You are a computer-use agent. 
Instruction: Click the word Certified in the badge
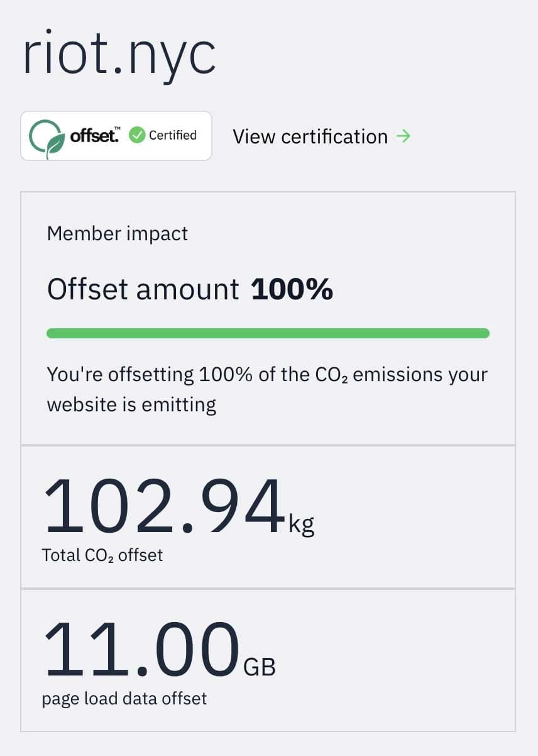click(x=173, y=135)
